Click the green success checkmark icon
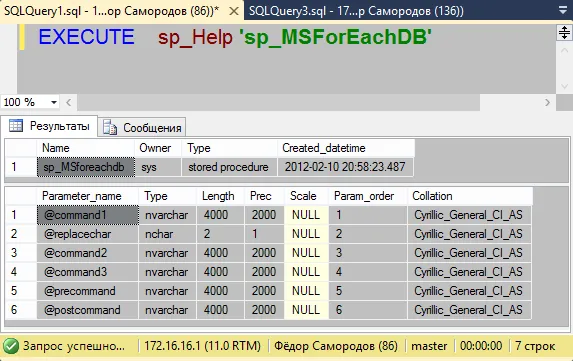573x361 pixels. pyautogui.click(x=11, y=346)
